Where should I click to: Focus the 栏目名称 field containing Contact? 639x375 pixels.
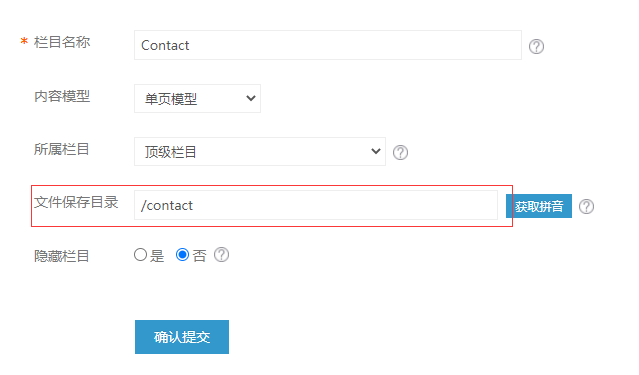(x=328, y=45)
